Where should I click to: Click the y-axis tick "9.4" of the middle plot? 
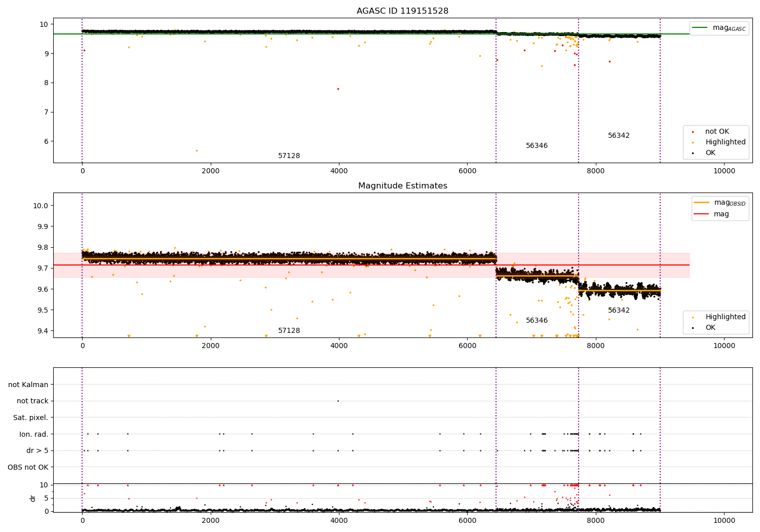(43, 331)
